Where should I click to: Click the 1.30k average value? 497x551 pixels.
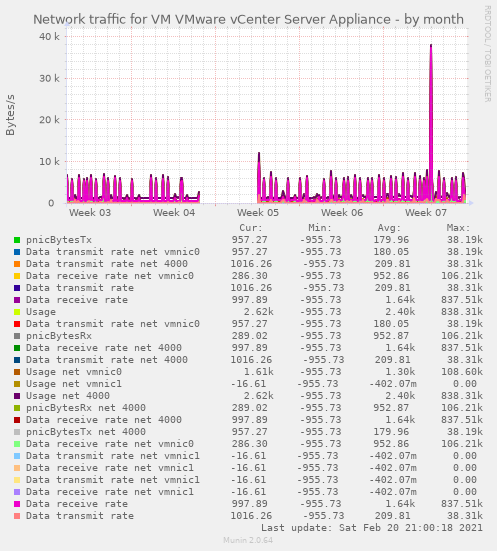pos(400,372)
